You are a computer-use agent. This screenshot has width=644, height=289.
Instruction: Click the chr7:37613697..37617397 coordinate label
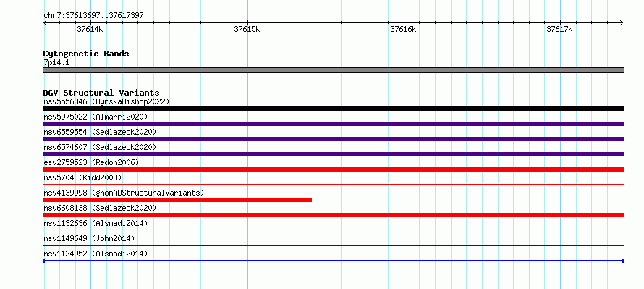point(93,16)
